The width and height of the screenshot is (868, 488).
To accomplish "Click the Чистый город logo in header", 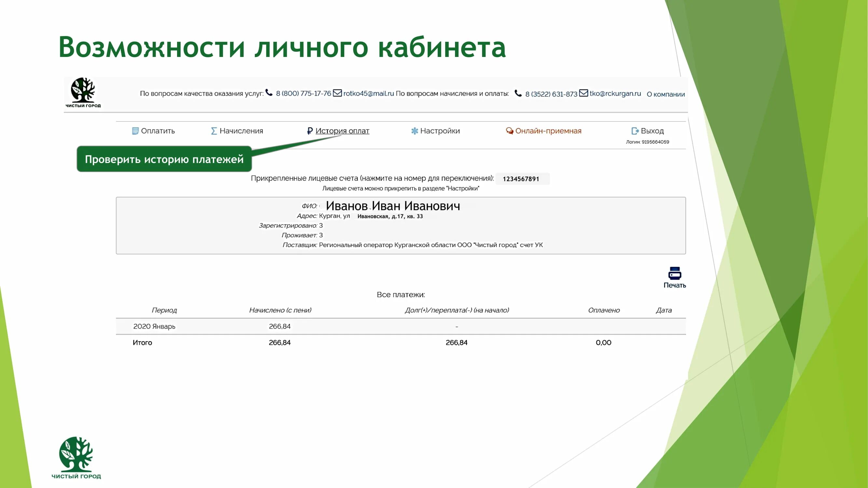I will tap(83, 94).
